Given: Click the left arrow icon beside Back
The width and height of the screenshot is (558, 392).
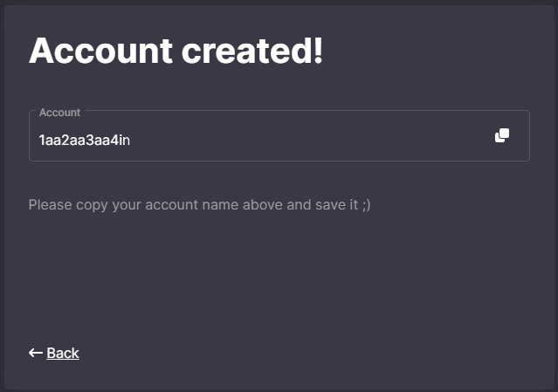Looking at the screenshot, I should pos(36,353).
